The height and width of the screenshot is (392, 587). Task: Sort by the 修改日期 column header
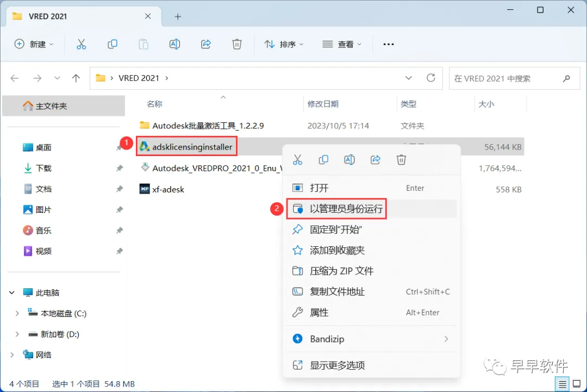coord(323,104)
